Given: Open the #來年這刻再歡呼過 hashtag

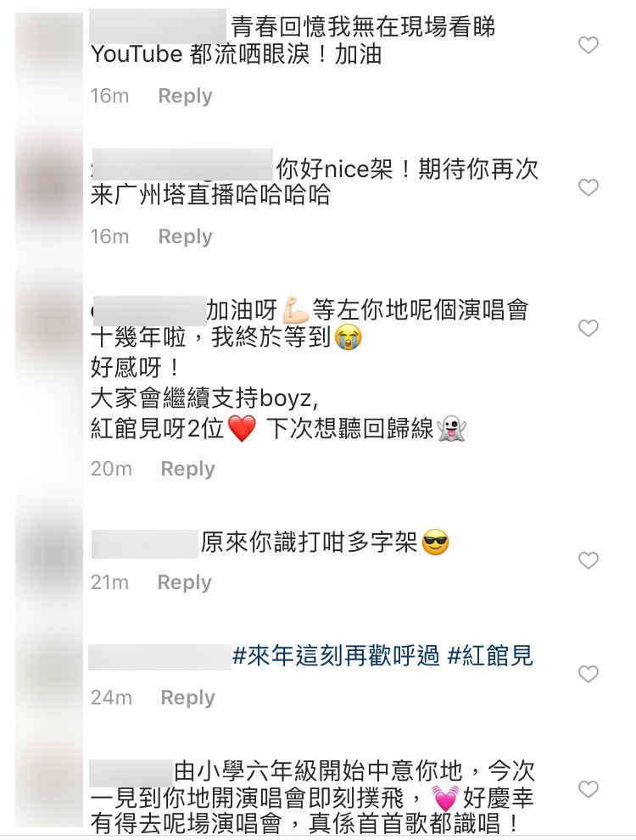Looking at the screenshot, I should pos(336,656).
